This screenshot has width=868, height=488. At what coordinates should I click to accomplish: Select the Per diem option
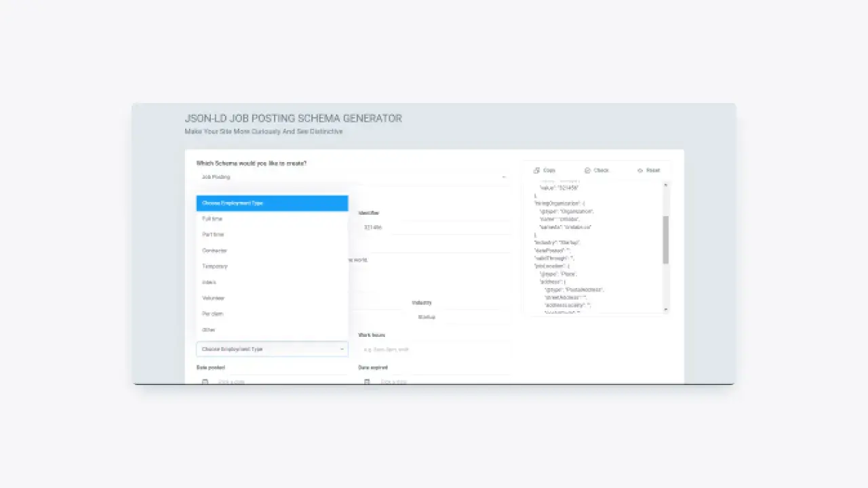212,314
